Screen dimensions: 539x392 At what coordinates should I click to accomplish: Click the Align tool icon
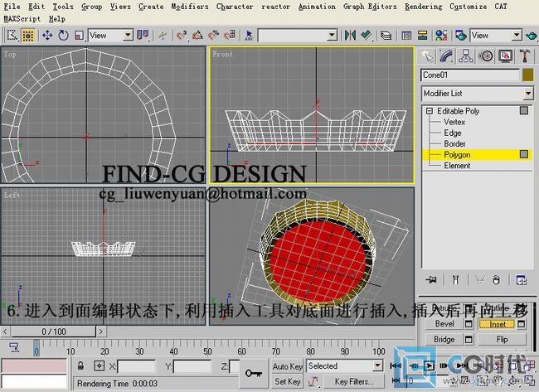click(366, 35)
